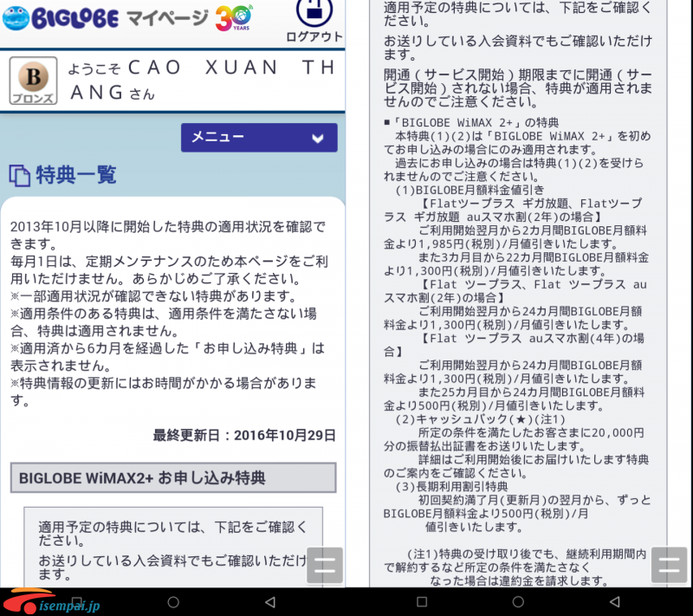Tap Android recent apps square on left screen
This screenshot has width=693, height=616.
click(77, 601)
